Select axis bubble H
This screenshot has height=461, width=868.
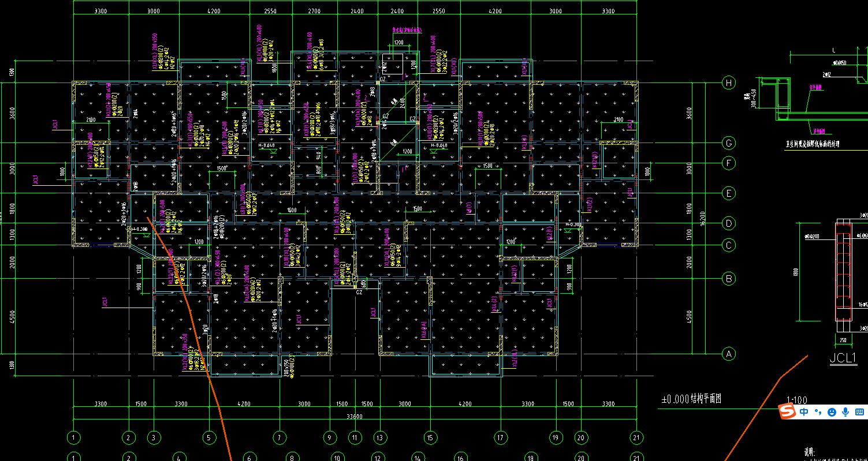pyautogui.click(x=729, y=83)
